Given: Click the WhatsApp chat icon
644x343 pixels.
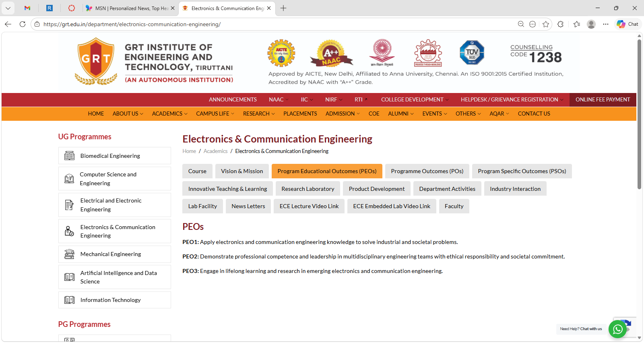Looking at the screenshot, I should (x=617, y=329).
